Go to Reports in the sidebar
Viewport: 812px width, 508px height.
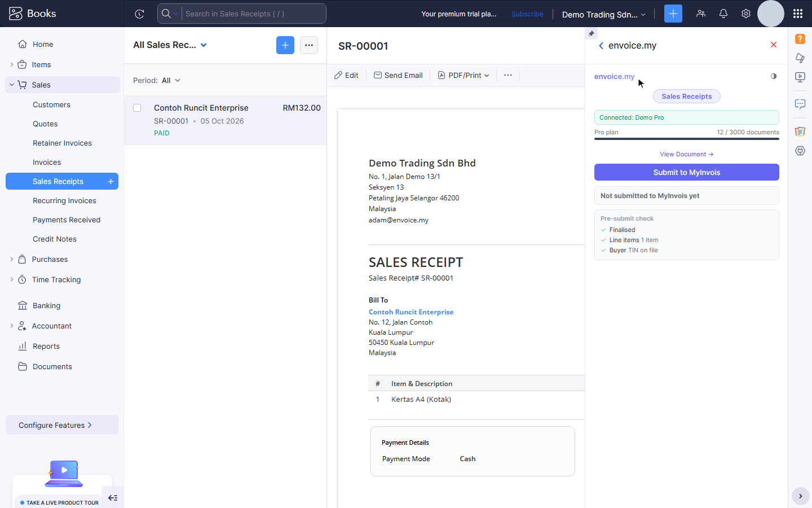click(46, 346)
